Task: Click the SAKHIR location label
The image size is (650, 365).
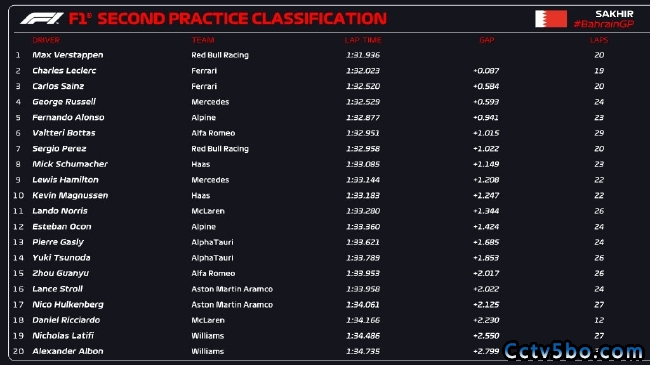Action: pyautogui.click(x=614, y=14)
